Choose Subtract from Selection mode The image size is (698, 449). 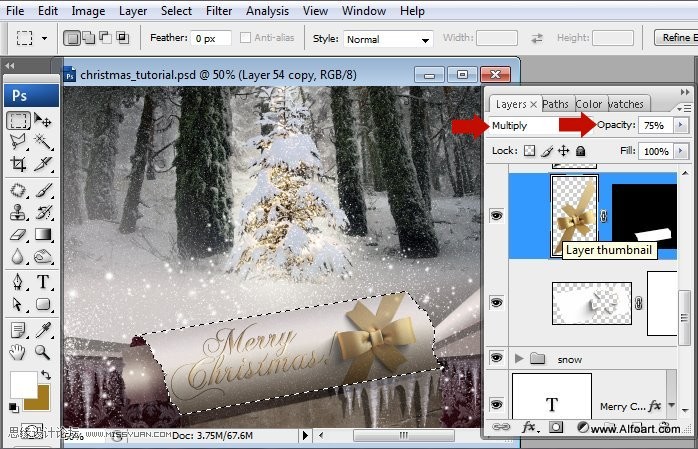(x=106, y=38)
